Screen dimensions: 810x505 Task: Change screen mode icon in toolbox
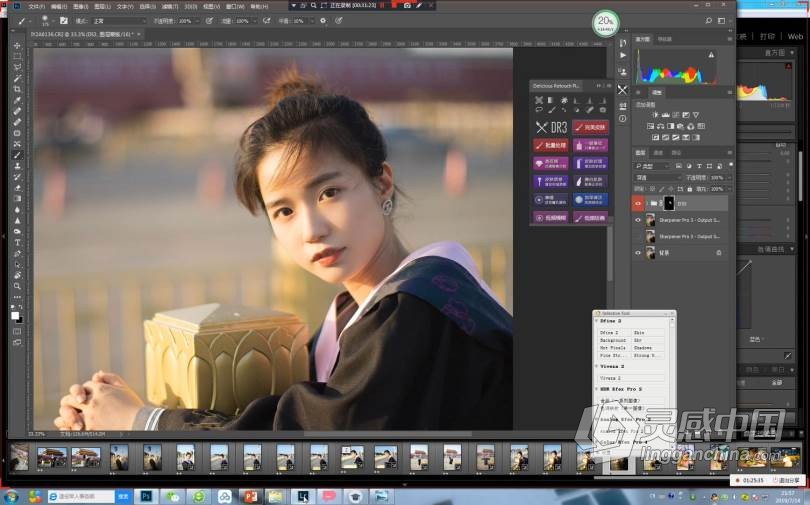[17, 342]
